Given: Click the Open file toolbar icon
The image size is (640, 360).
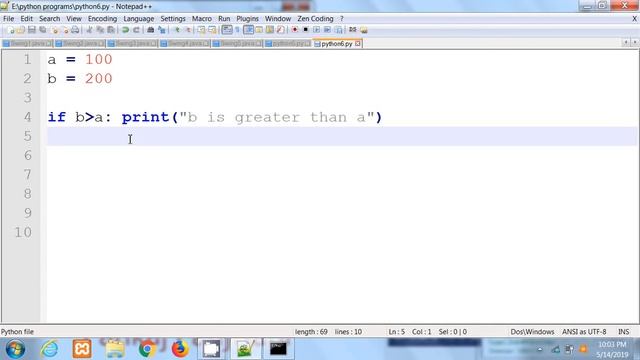Looking at the screenshot, I should (20, 30).
